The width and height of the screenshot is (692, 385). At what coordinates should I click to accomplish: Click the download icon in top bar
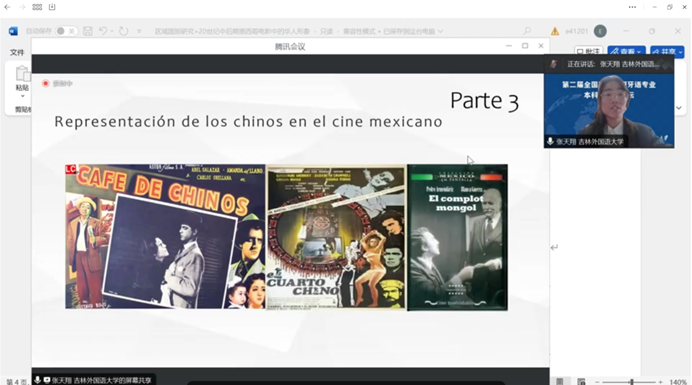point(52,7)
